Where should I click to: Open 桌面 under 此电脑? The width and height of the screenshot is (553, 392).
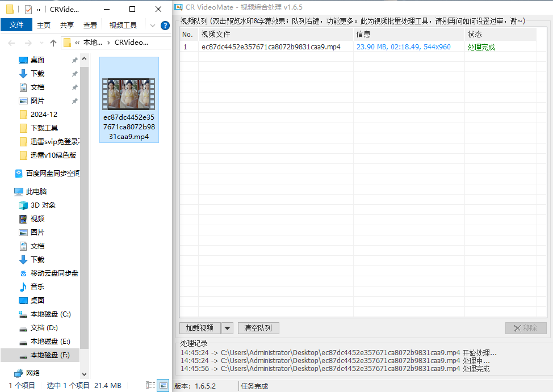[x=37, y=300]
